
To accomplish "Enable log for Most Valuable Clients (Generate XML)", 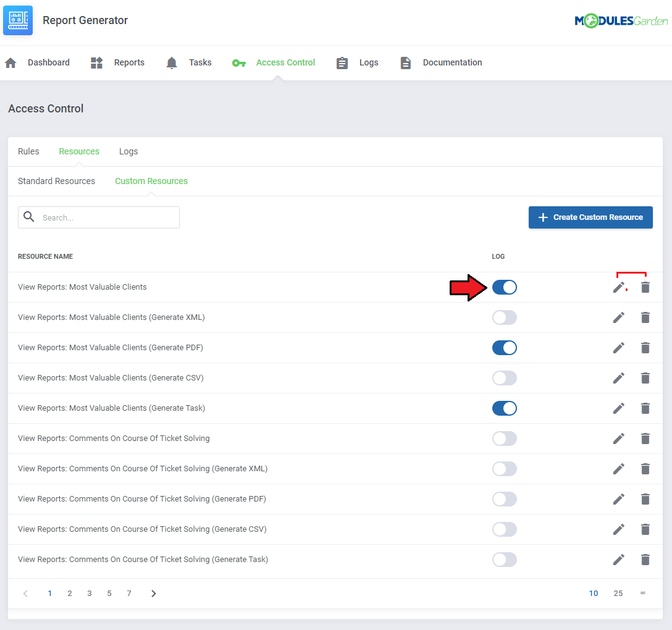I will pos(505,317).
